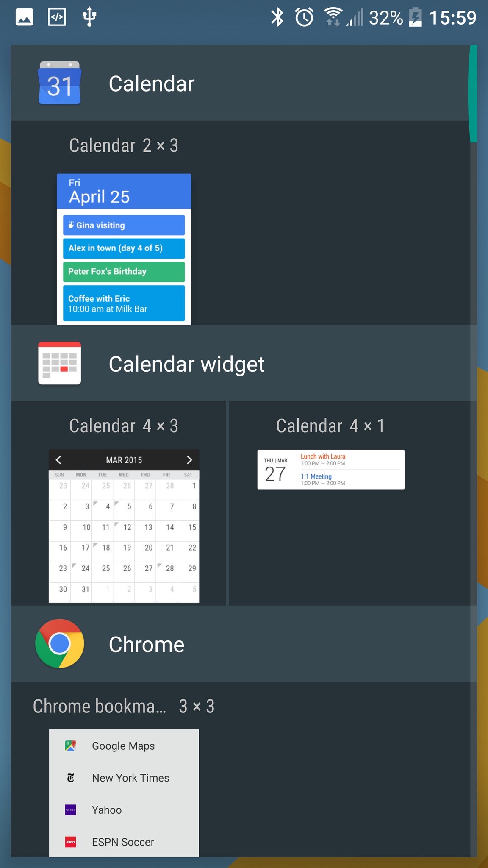Go to previous month in the calendar preview

coord(59,460)
